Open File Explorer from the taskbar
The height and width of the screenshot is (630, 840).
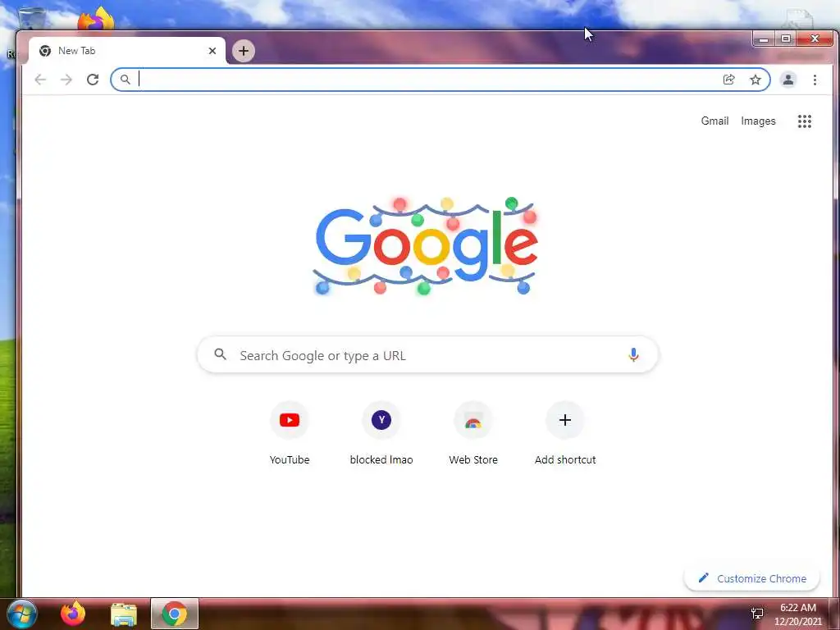pos(124,614)
